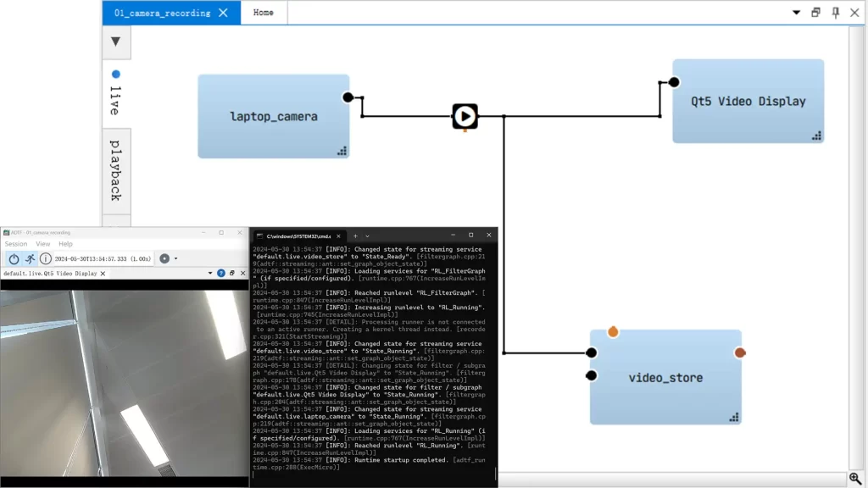The width and height of the screenshot is (868, 488).
Task: Click orange output pin on video_store right side
Action: pos(740,352)
